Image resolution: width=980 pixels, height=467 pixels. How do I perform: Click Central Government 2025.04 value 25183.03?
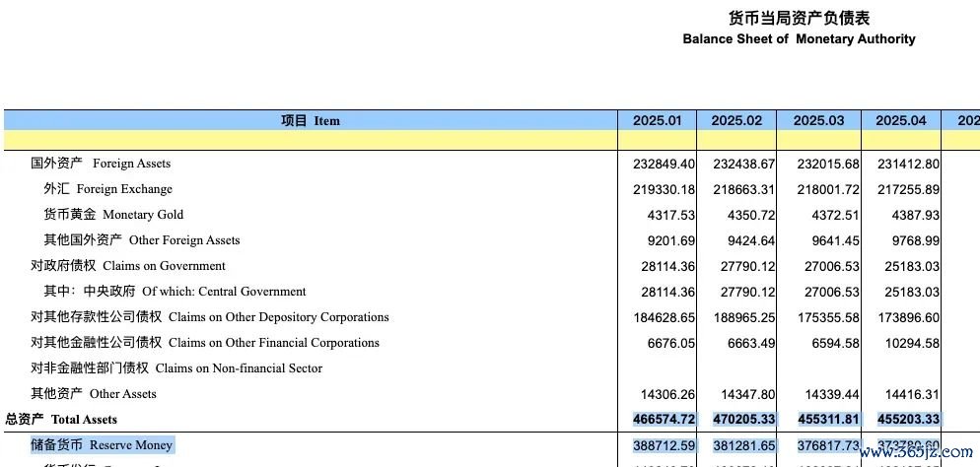(912, 293)
